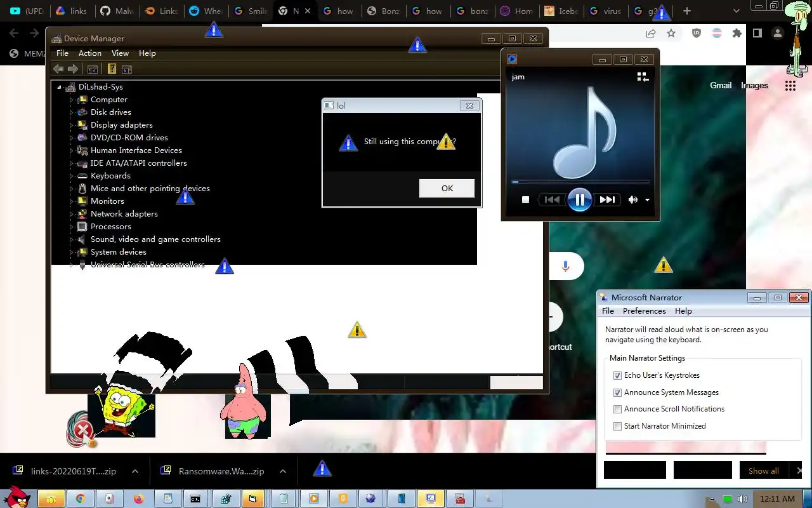This screenshot has height=508, width=812.
Task: Open Narrator Help menu
Action: [x=683, y=311]
